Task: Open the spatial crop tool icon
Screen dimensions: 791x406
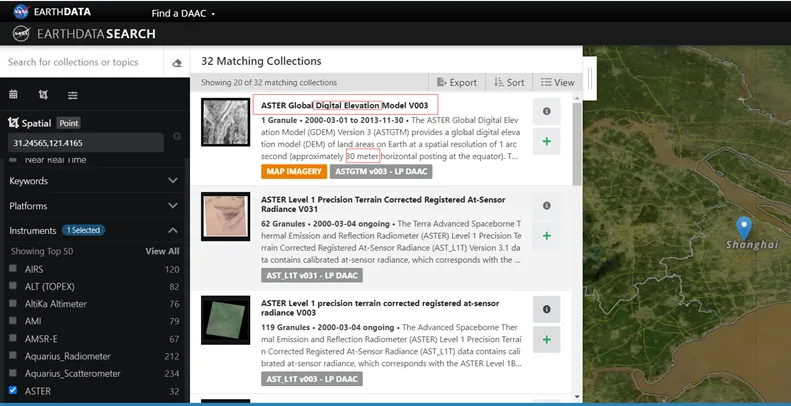Action: 43,94
